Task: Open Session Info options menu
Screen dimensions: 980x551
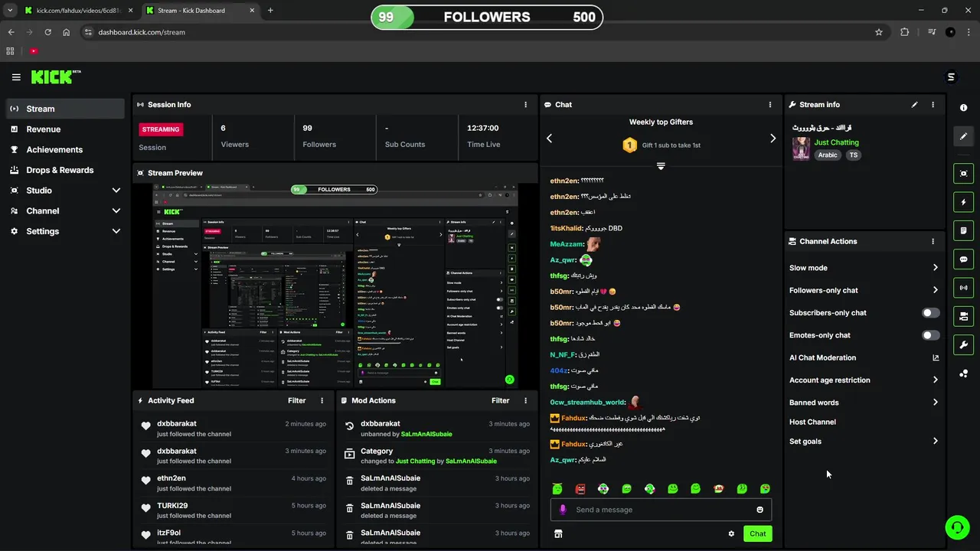Action: [x=525, y=105]
